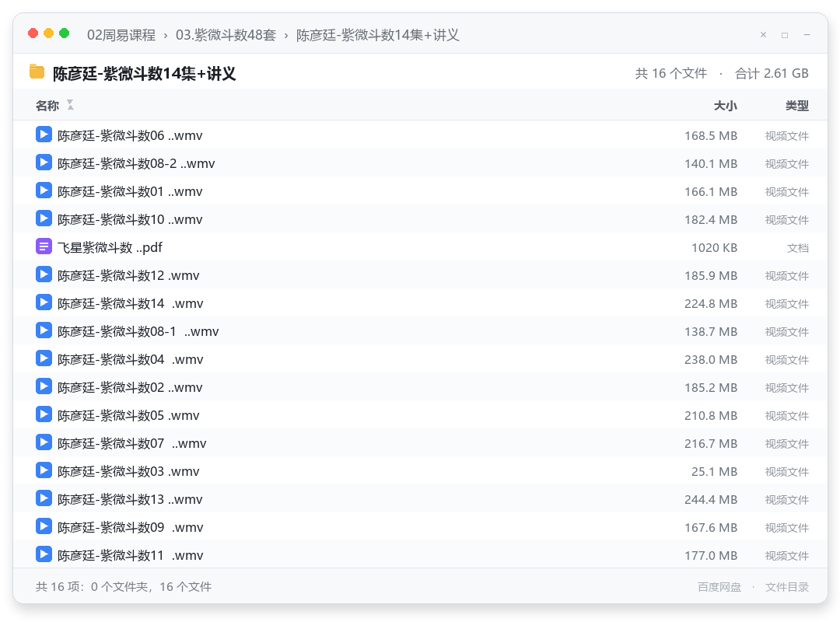
Task: Click 共 16 个文件 count in header
Action: tap(671, 73)
